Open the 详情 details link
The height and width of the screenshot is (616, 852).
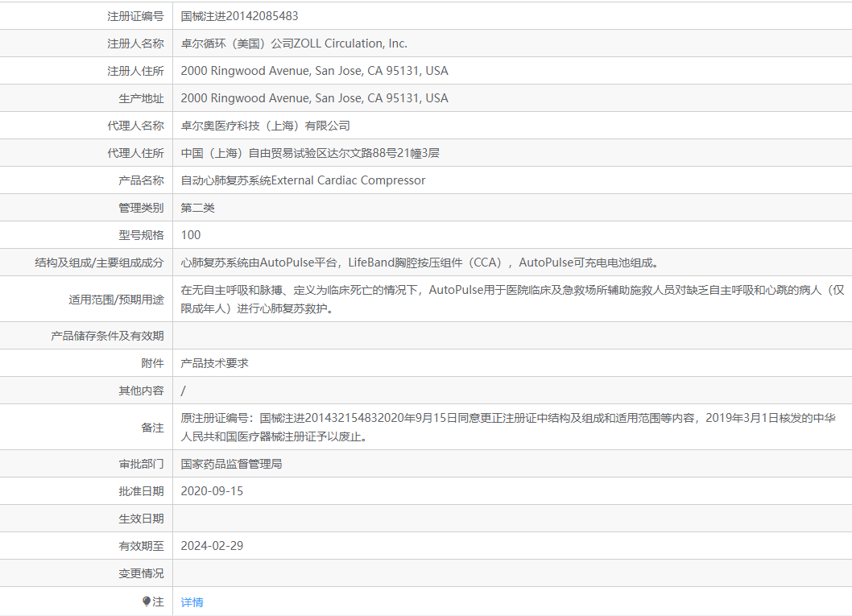pos(192,602)
